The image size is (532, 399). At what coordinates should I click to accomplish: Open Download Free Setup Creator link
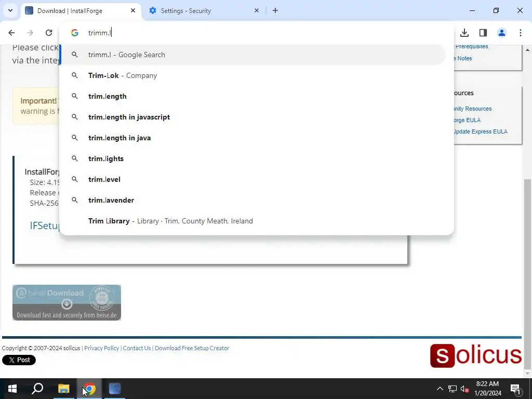pyautogui.click(x=192, y=348)
